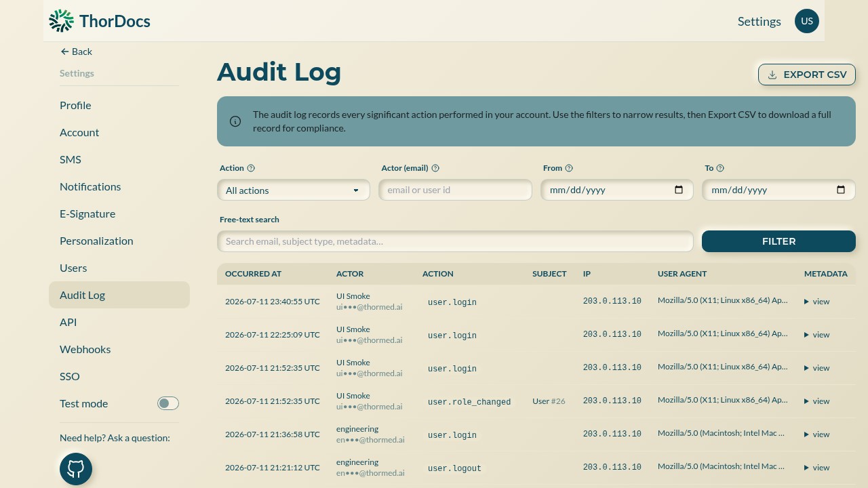Expand metadata view for user.role_changed row

[816, 401]
